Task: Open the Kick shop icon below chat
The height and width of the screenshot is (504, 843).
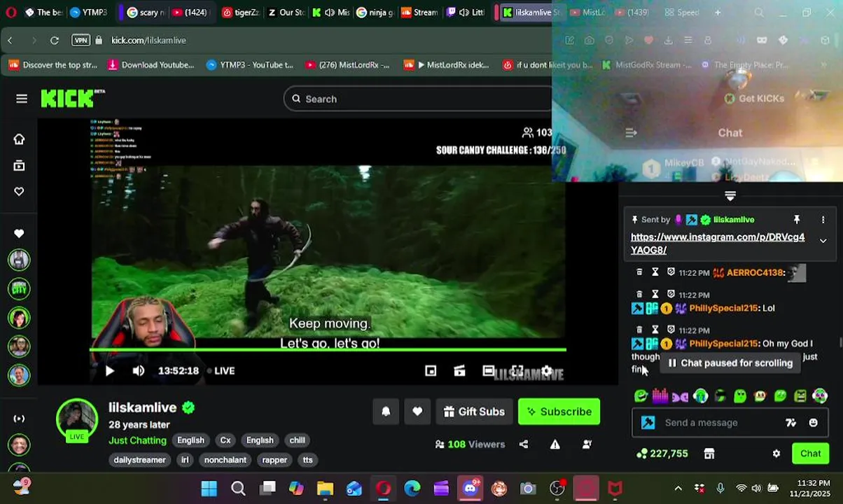Action: click(x=709, y=454)
